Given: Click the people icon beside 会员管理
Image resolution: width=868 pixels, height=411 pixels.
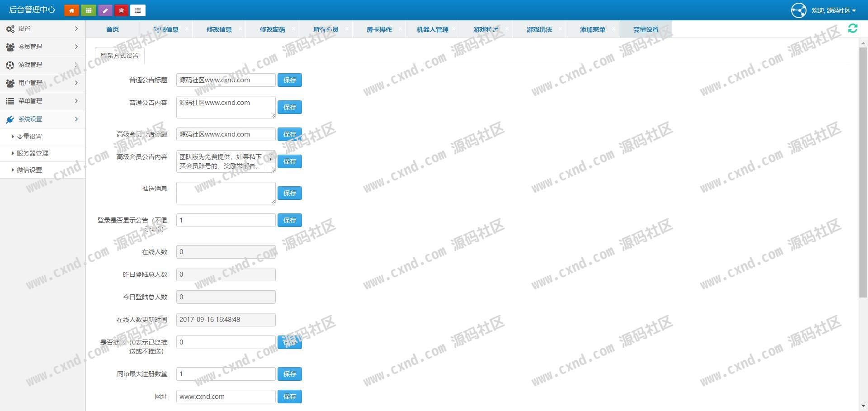Looking at the screenshot, I should 10,47.
